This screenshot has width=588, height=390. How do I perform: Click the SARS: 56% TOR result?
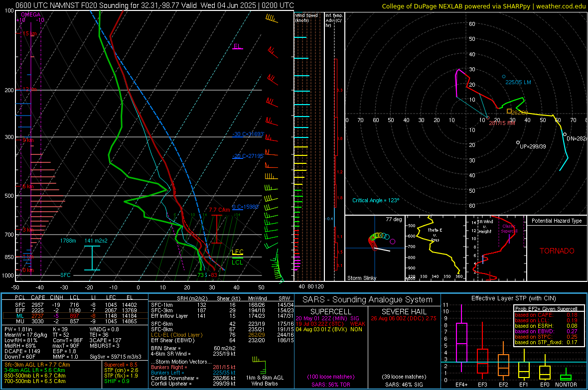(x=330, y=385)
